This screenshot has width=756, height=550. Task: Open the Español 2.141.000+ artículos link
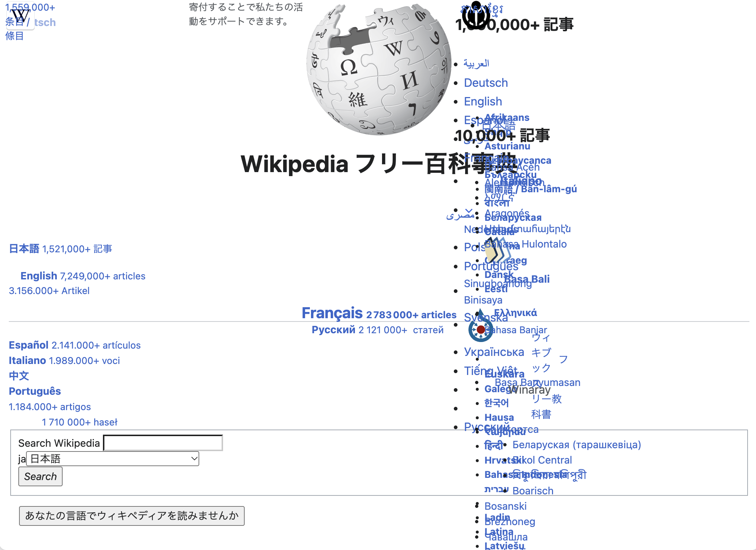pos(75,345)
